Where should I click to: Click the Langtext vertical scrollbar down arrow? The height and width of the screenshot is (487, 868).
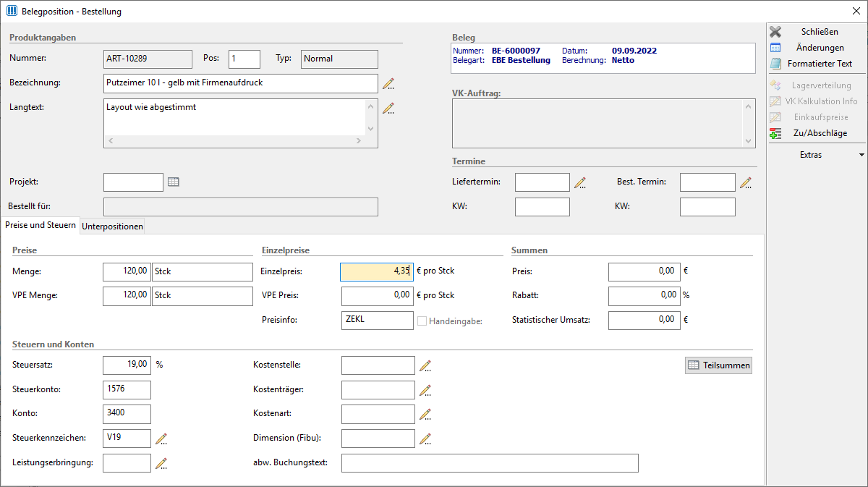click(372, 129)
